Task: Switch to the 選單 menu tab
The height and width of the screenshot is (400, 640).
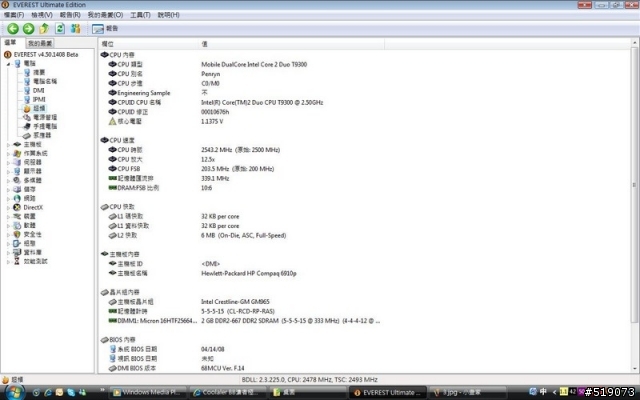Action: tap(10, 42)
